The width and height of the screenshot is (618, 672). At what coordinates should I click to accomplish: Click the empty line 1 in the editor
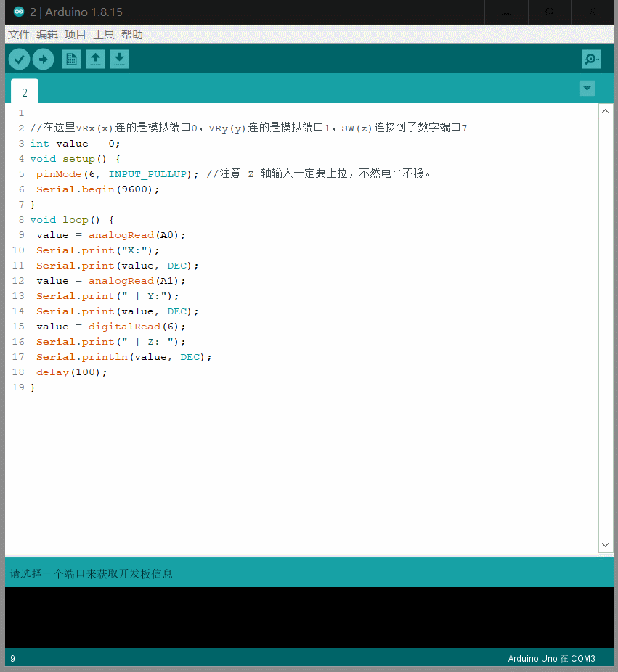pos(313,113)
